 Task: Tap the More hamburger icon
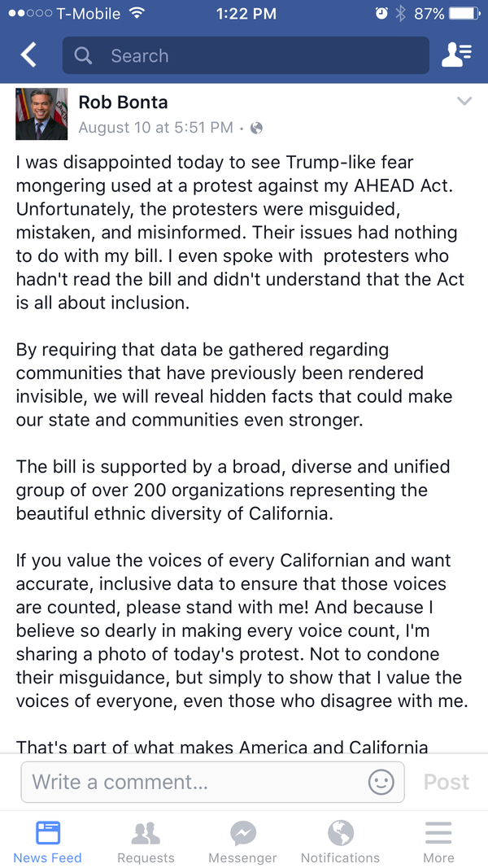tap(438, 833)
